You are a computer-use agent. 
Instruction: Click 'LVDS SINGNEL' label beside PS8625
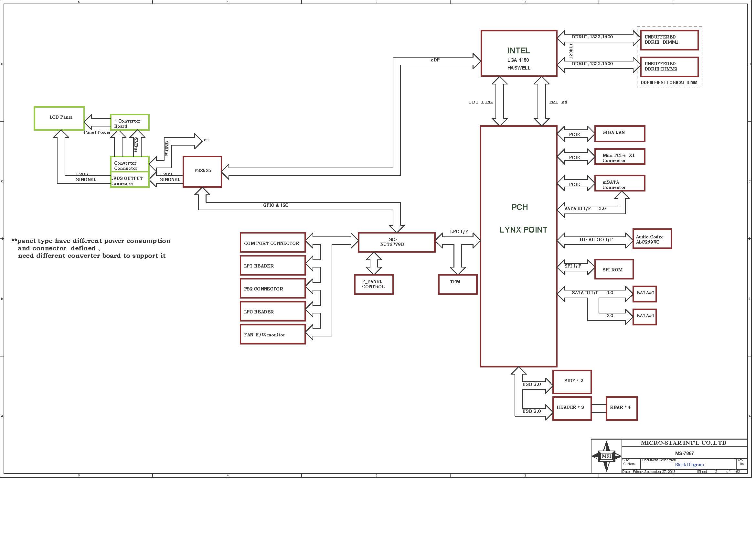click(x=170, y=177)
